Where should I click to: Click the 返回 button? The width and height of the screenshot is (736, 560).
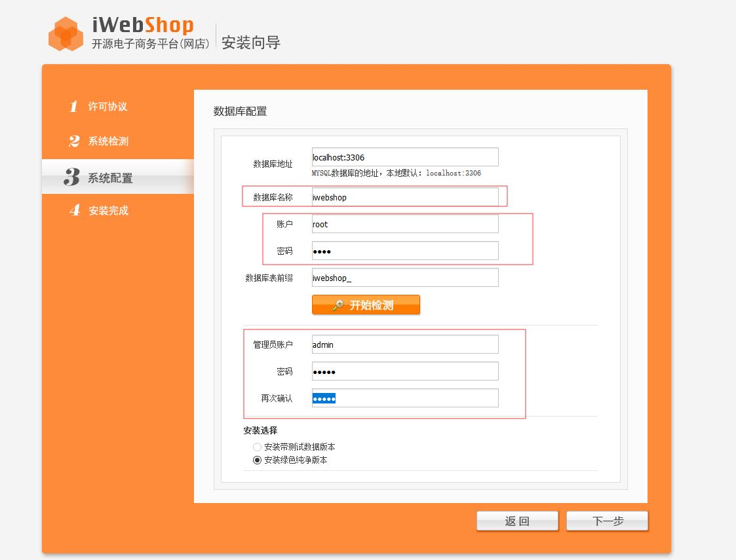[x=517, y=520]
